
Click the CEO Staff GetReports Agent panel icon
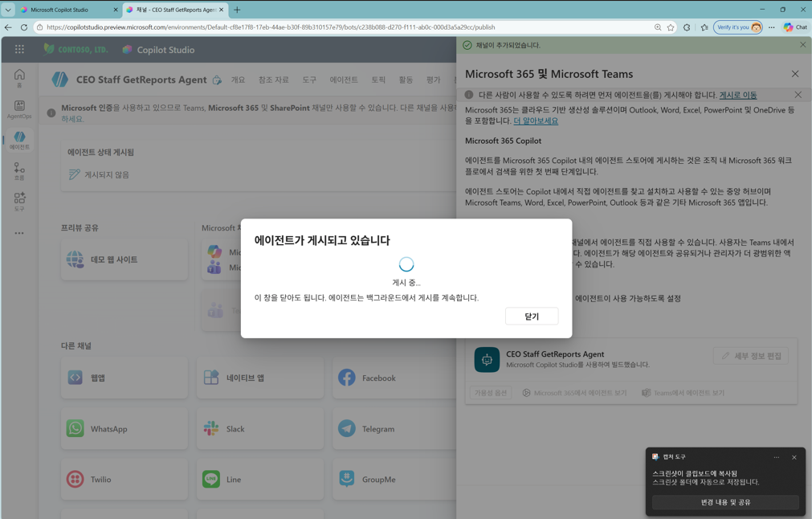[x=487, y=359]
